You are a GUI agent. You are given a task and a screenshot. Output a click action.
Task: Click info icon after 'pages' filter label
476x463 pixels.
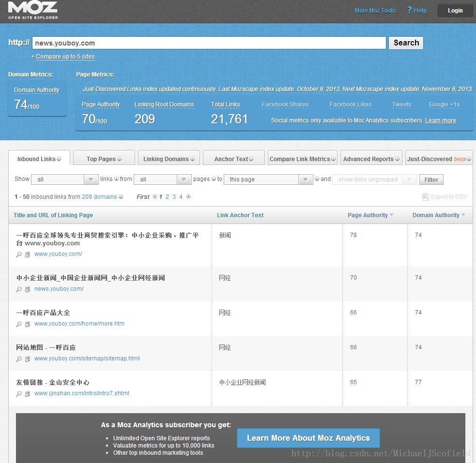coord(214,179)
